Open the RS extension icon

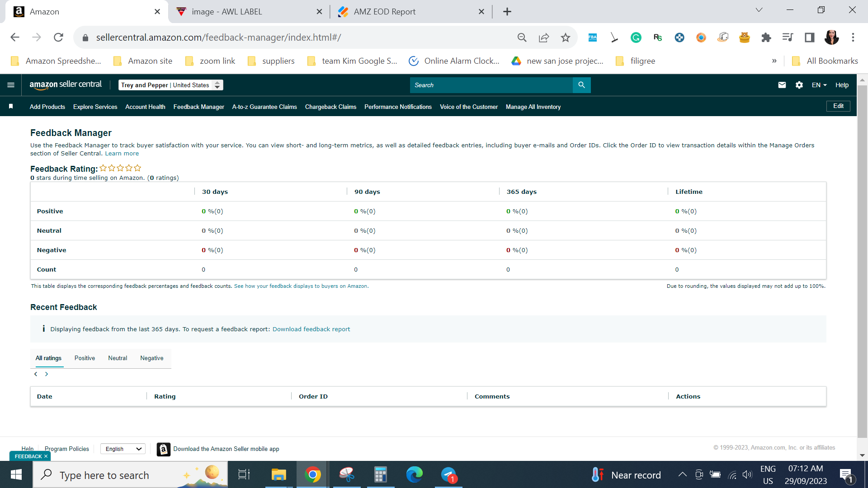click(x=658, y=38)
